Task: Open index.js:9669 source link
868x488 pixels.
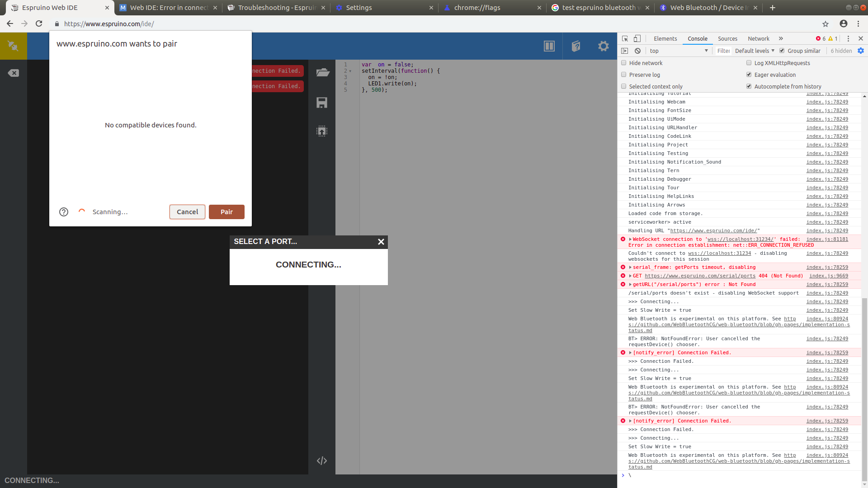Action: [828, 276]
